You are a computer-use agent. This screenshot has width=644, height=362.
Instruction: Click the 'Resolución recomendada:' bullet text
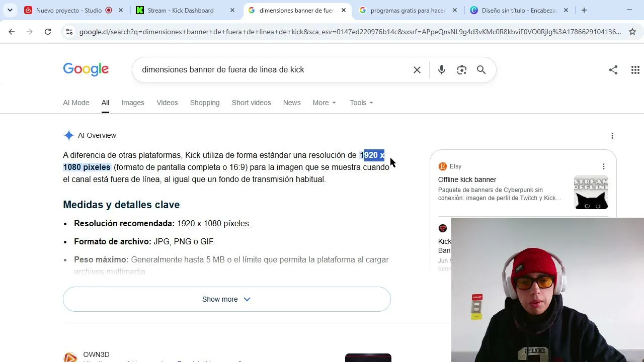(124, 223)
